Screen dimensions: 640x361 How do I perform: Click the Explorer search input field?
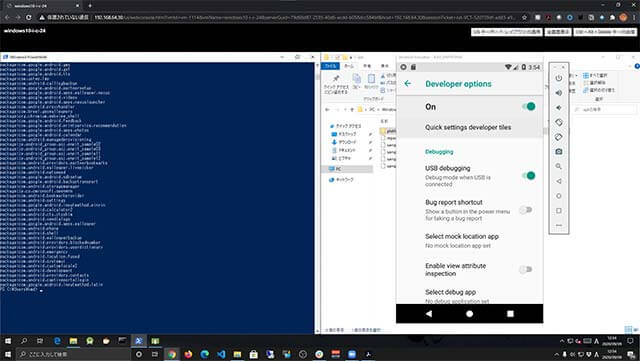click(x=604, y=109)
